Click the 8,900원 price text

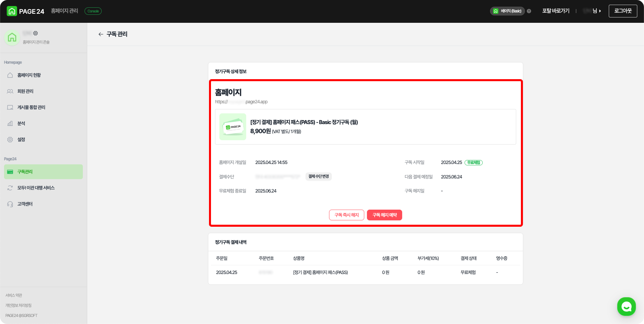(260, 131)
